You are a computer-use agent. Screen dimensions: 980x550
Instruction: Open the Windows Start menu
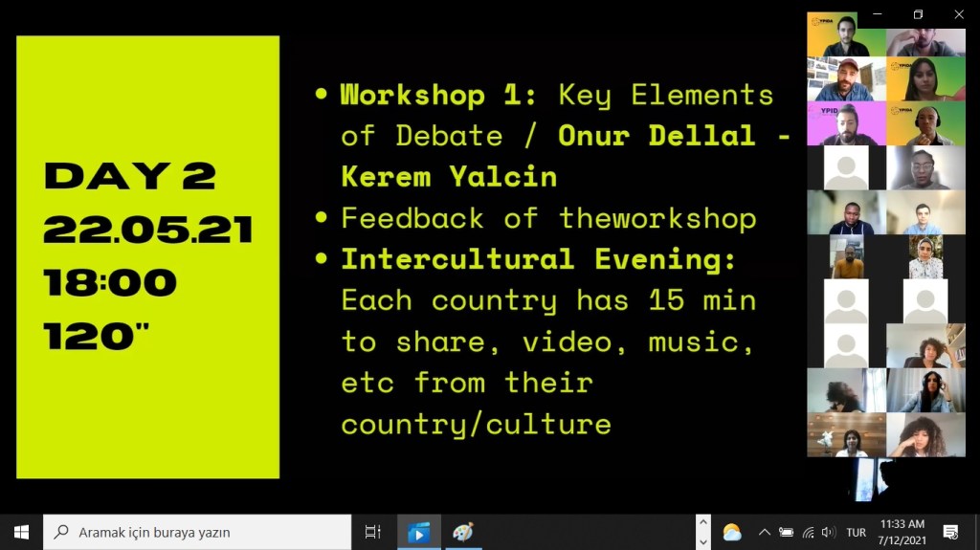pos(21,532)
